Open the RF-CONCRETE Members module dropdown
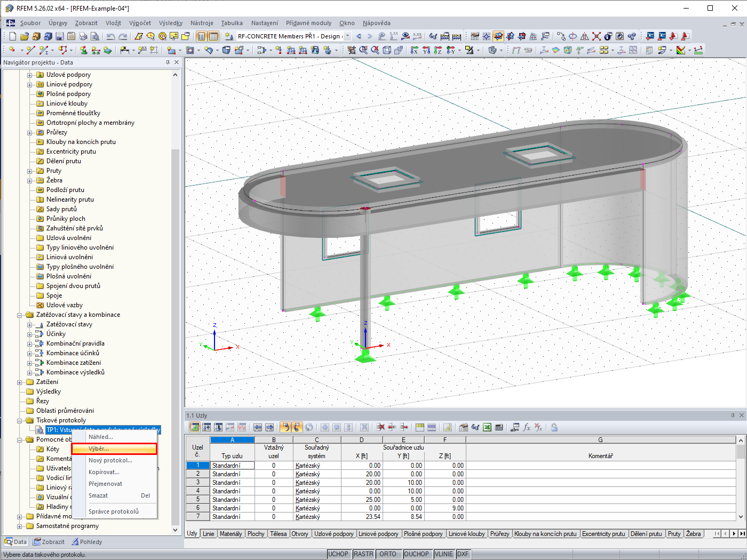Screen dimensions: 747x560 348,36
